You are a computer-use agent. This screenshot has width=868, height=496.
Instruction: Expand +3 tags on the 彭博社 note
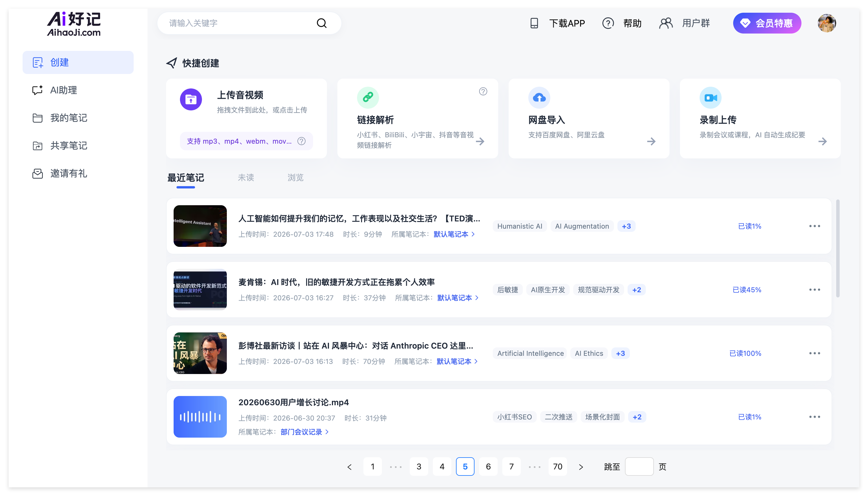[621, 353]
